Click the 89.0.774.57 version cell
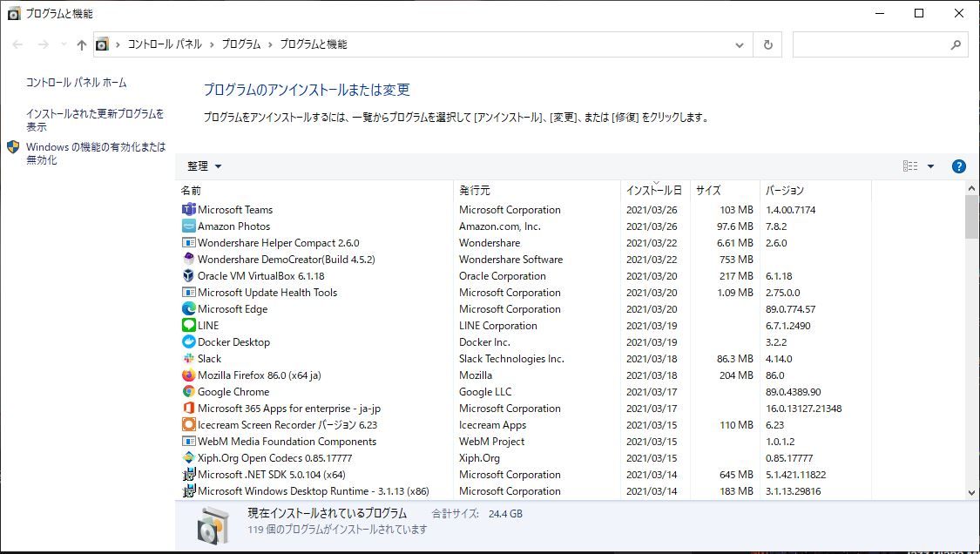Screen dimensions: 980x554 tap(791, 309)
